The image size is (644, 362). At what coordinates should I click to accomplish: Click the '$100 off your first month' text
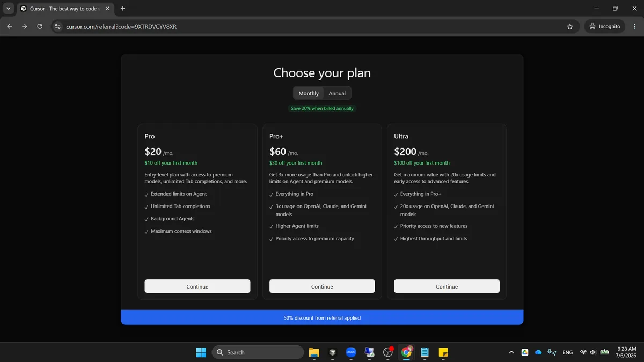422,163
